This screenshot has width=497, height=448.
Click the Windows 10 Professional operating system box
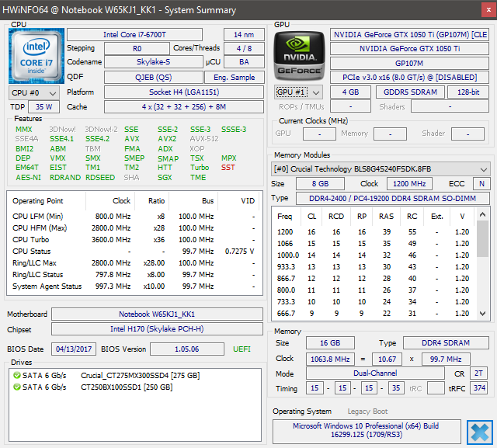366,432
